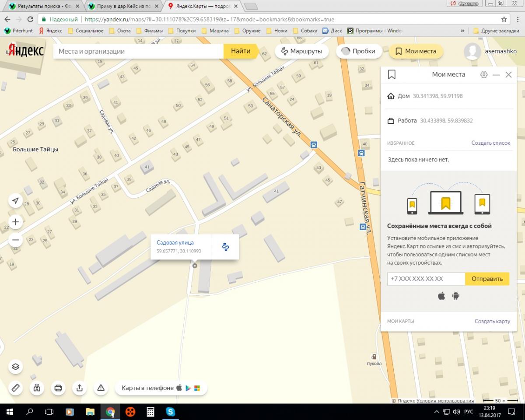Expand the bookmarks bar overflow chevron
525x420 pixels.
462,31
